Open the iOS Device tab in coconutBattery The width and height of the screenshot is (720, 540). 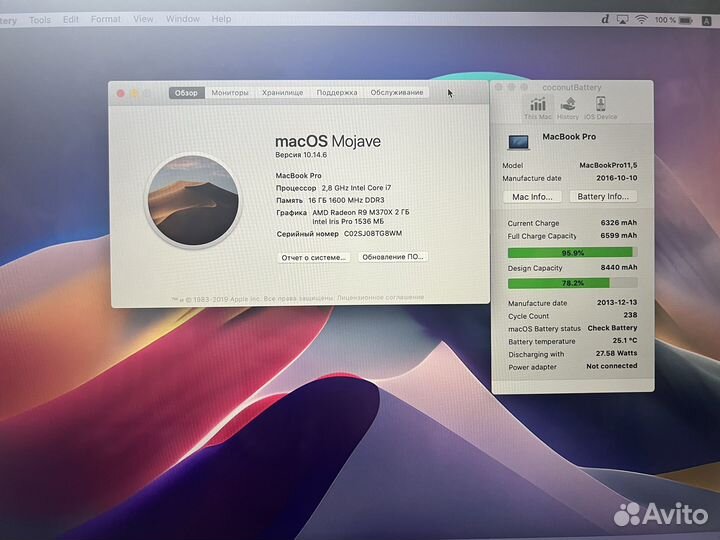tap(601, 108)
